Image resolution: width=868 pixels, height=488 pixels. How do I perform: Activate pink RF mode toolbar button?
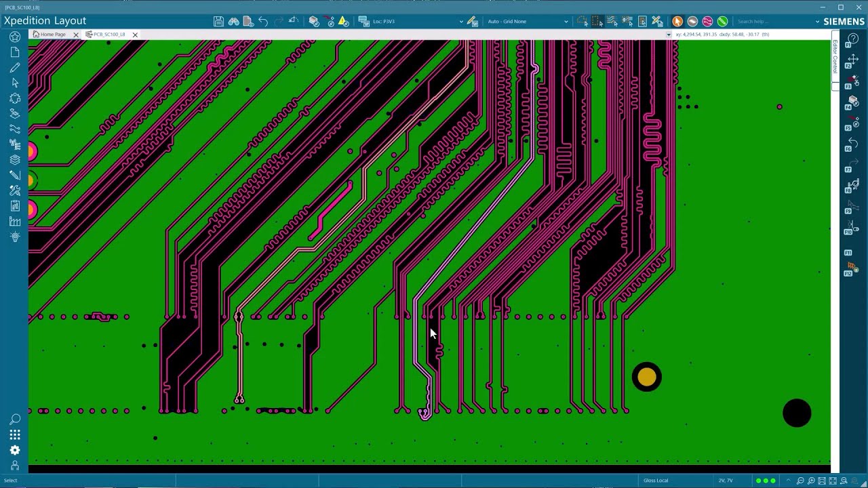point(707,22)
